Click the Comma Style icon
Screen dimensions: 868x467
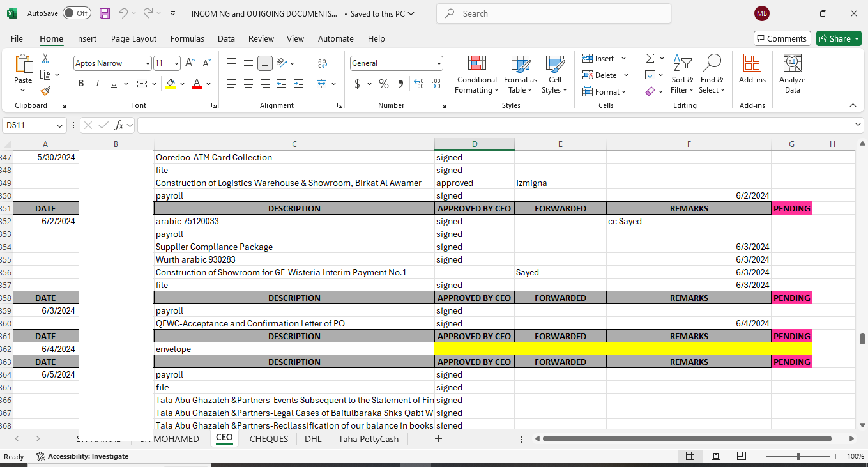pyautogui.click(x=400, y=84)
